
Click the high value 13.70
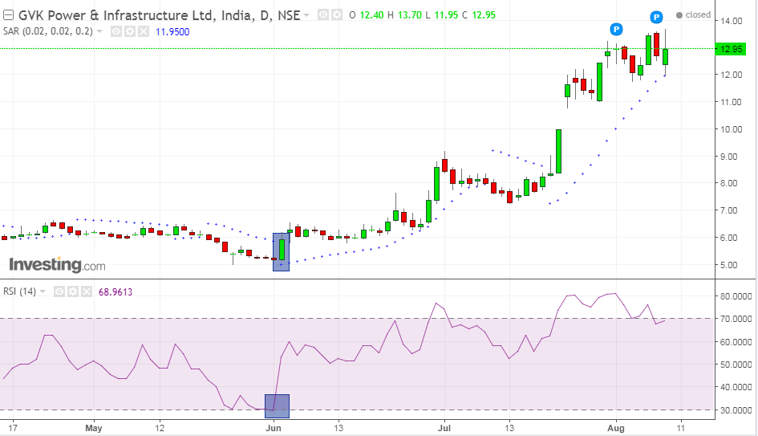(410, 15)
